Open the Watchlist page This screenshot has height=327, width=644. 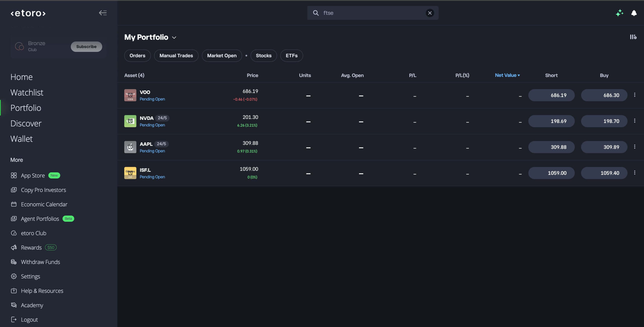(27, 92)
